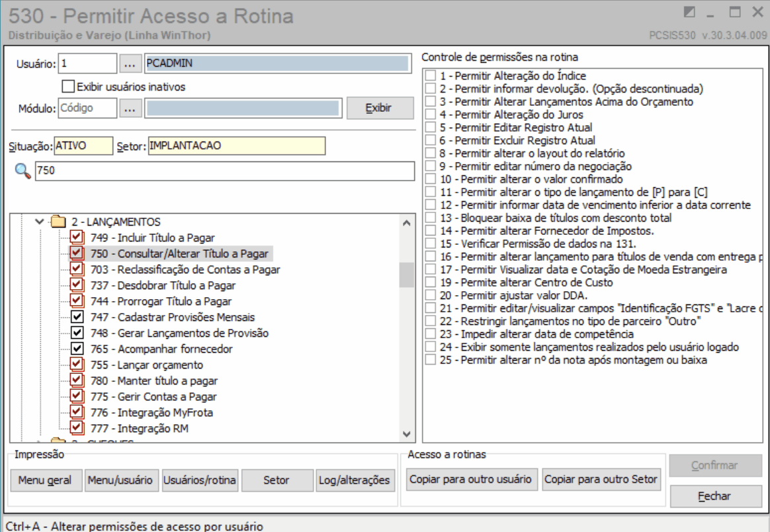
Task: Click Menu geral print button
Action: tap(46, 480)
